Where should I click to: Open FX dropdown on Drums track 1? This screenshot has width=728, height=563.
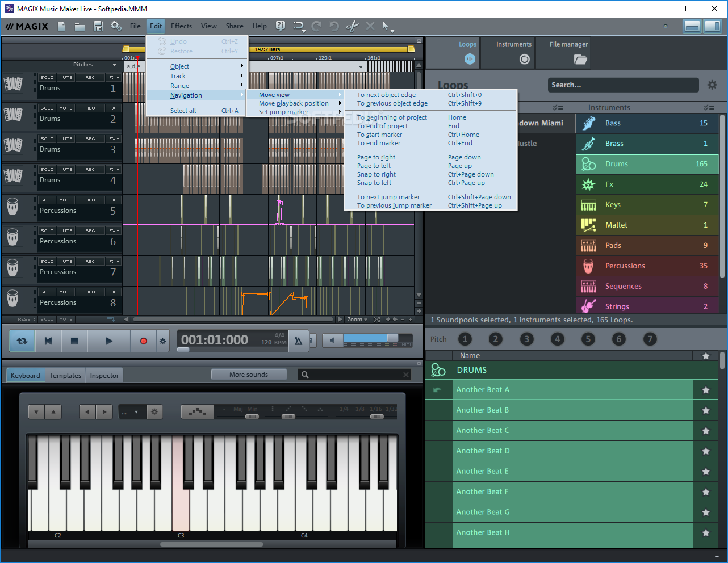coord(114,78)
